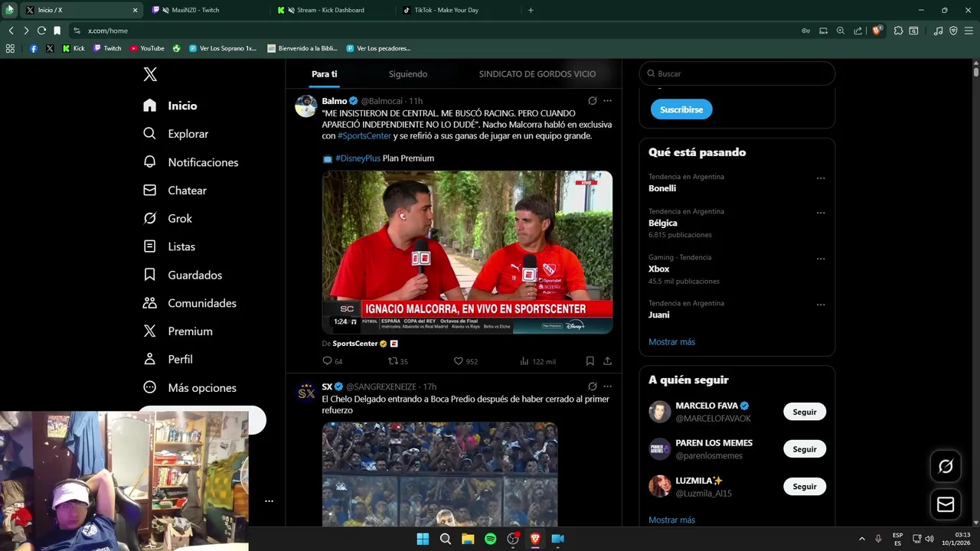The height and width of the screenshot is (551, 980).
Task: Click the #DisneyPlus hashtag link
Action: click(358, 158)
